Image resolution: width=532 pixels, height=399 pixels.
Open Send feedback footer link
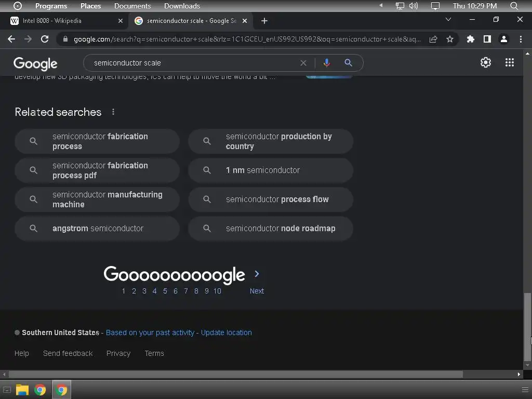point(68,353)
